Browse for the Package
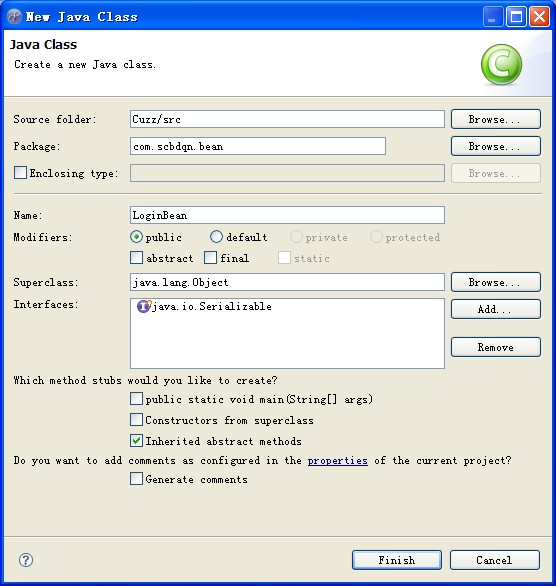 click(x=495, y=146)
